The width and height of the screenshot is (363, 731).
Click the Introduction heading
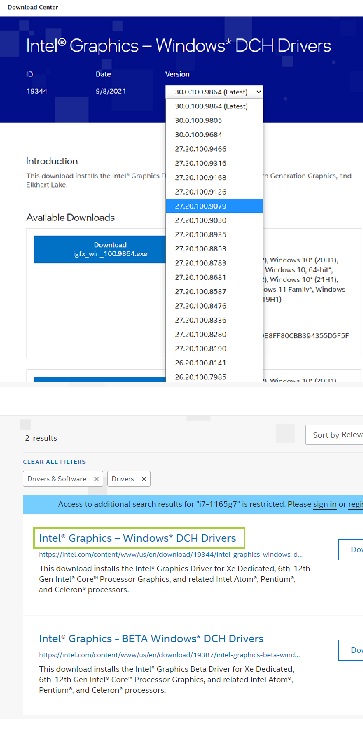click(52, 161)
